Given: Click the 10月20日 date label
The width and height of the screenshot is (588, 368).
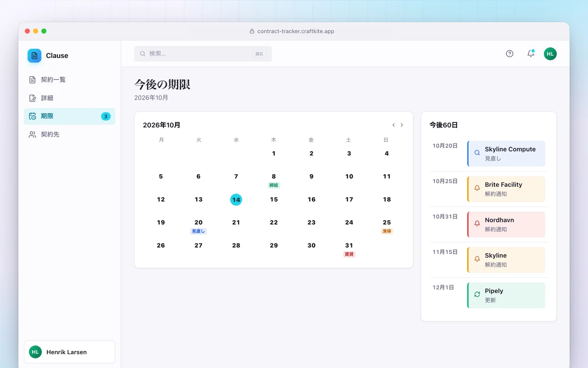Looking at the screenshot, I should coord(445,146).
